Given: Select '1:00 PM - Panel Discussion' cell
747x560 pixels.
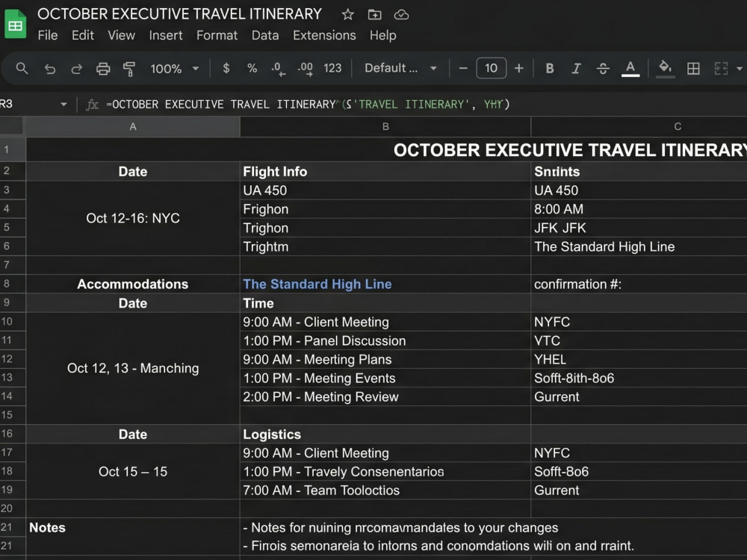Looking at the screenshot, I should tap(385, 340).
